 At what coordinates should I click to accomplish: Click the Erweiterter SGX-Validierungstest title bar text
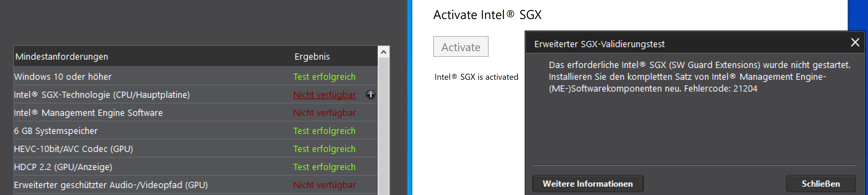tap(600, 44)
